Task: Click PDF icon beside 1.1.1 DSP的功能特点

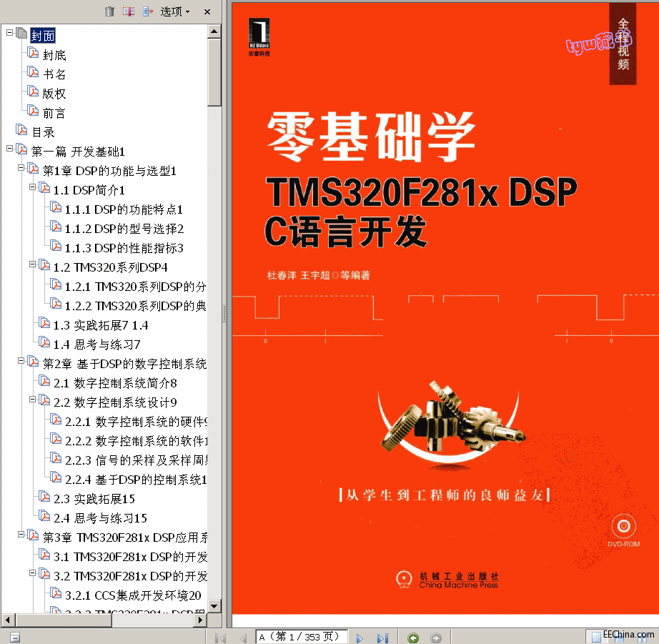Action: point(56,207)
